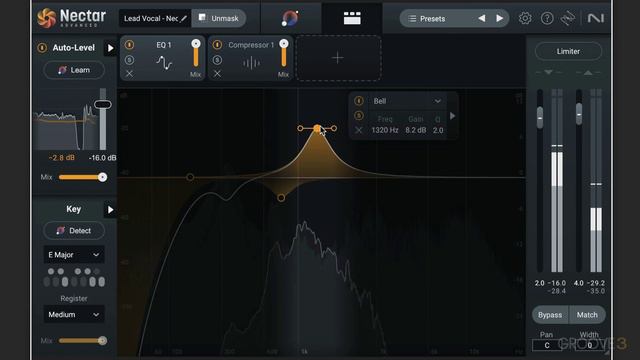Toggle the Bell band power button
This screenshot has width=640, height=360.
(359, 101)
